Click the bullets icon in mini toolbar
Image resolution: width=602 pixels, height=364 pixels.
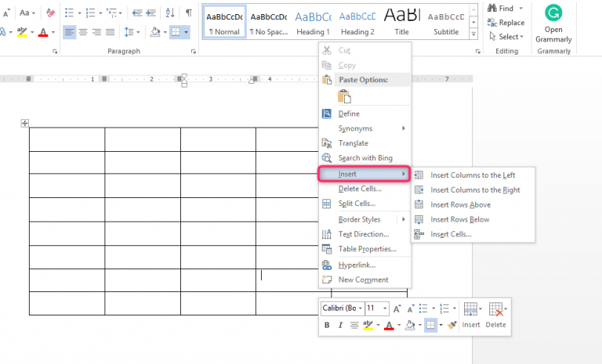pyautogui.click(x=423, y=308)
